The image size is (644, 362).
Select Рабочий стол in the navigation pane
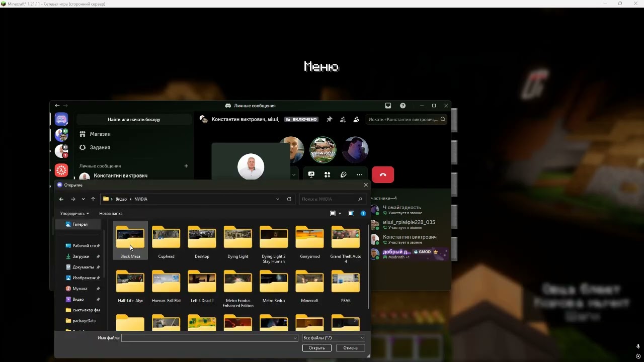pos(83,246)
